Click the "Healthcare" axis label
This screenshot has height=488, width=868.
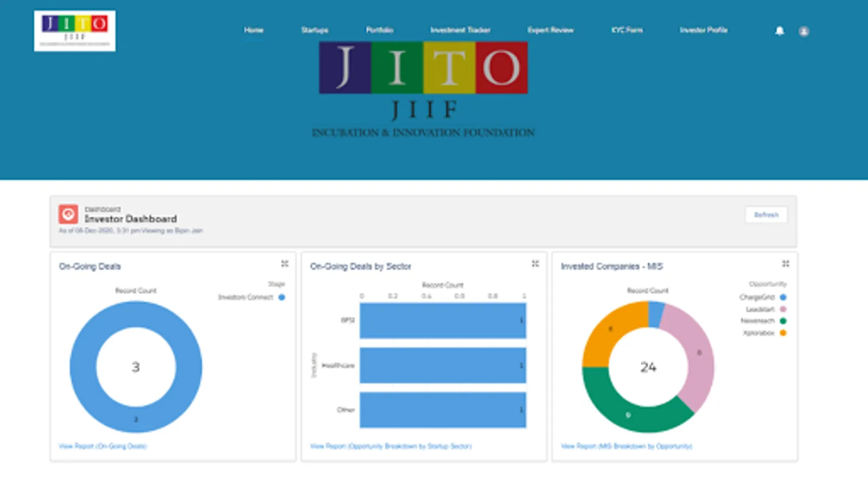point(338,365)
